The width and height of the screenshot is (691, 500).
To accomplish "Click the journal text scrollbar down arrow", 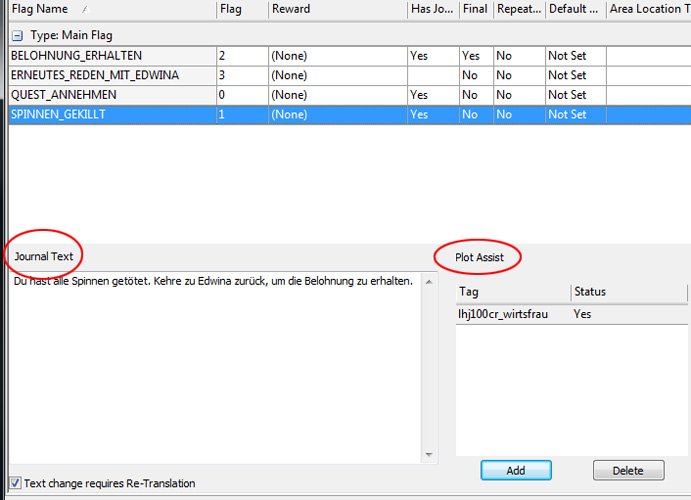I will click(429, 457).
